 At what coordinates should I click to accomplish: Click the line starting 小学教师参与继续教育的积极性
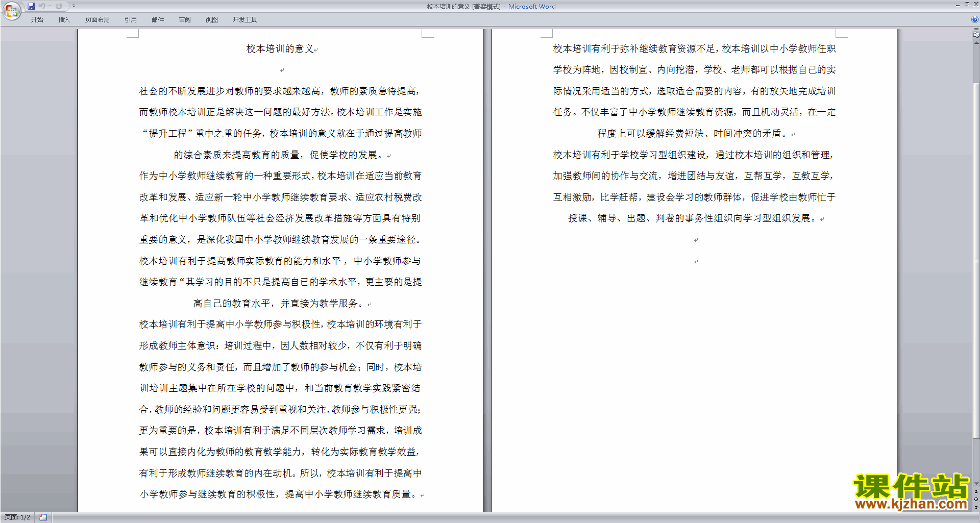279,494
